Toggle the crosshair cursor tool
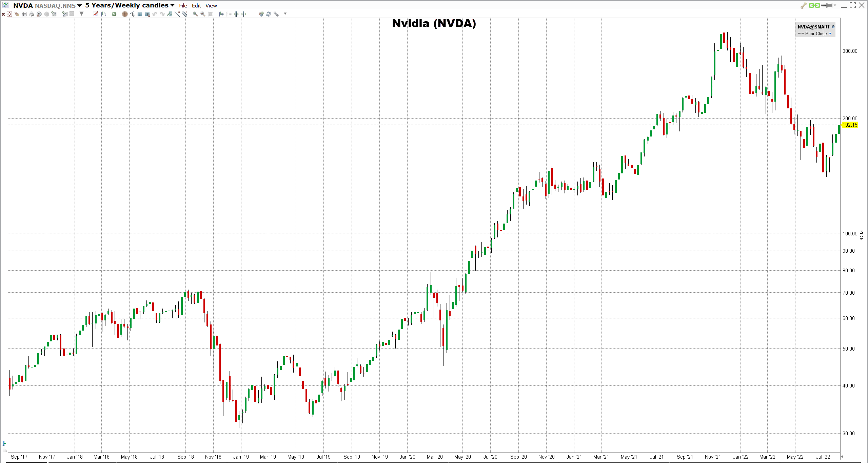 click(x=125, y=14)
